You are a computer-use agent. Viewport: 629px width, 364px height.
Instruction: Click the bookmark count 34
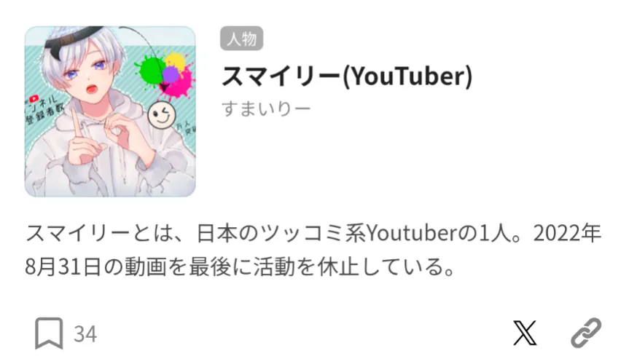click(85, 334)
